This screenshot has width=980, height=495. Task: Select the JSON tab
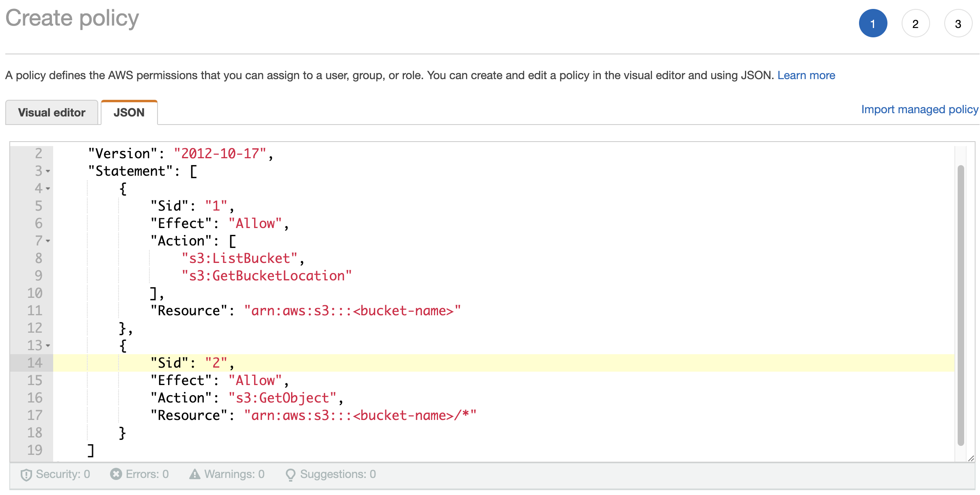pyautogui.click(x=129, y=112)
